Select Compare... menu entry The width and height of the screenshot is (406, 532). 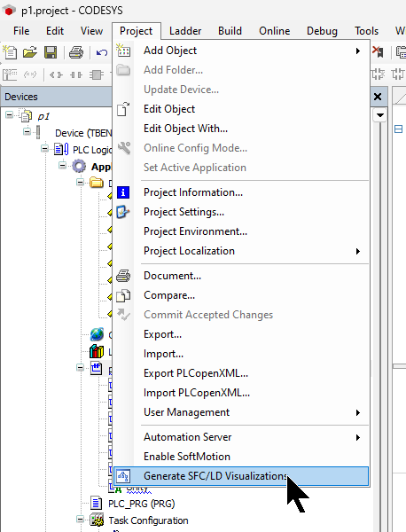point(241,295)
